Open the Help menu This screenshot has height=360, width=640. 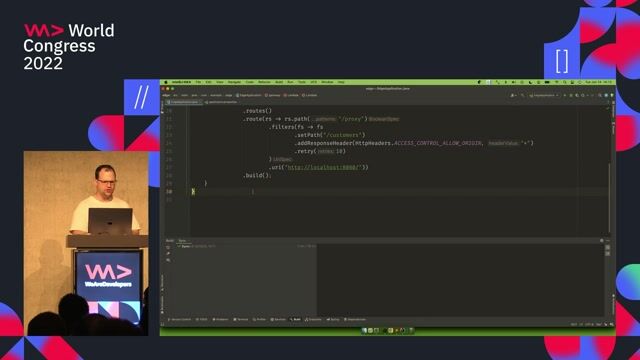(x=341, y=82)
